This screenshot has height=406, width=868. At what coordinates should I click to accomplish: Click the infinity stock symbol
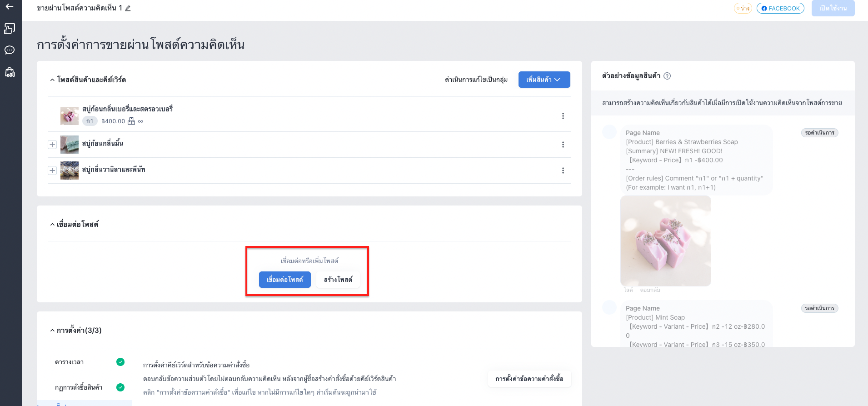[x=140, y=121]
